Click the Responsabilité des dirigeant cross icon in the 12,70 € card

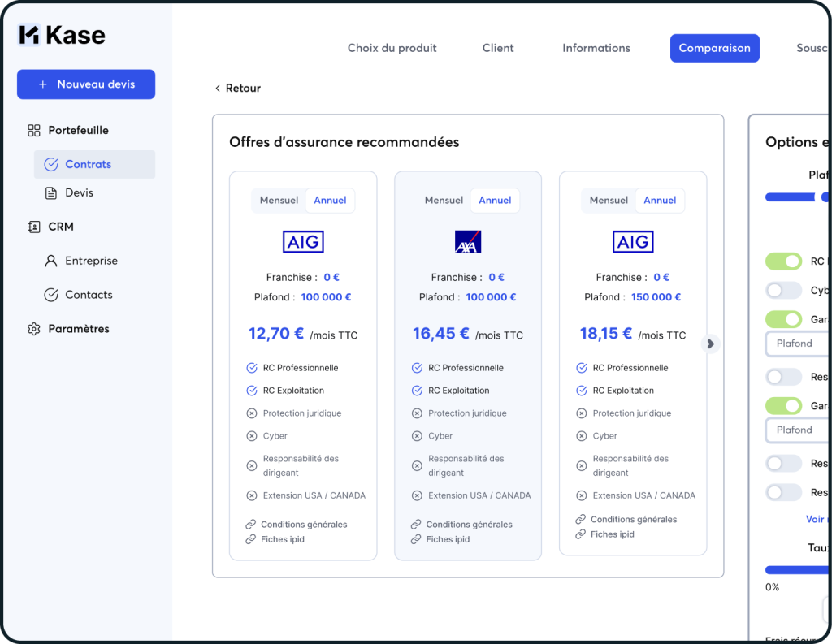(252, 466)
